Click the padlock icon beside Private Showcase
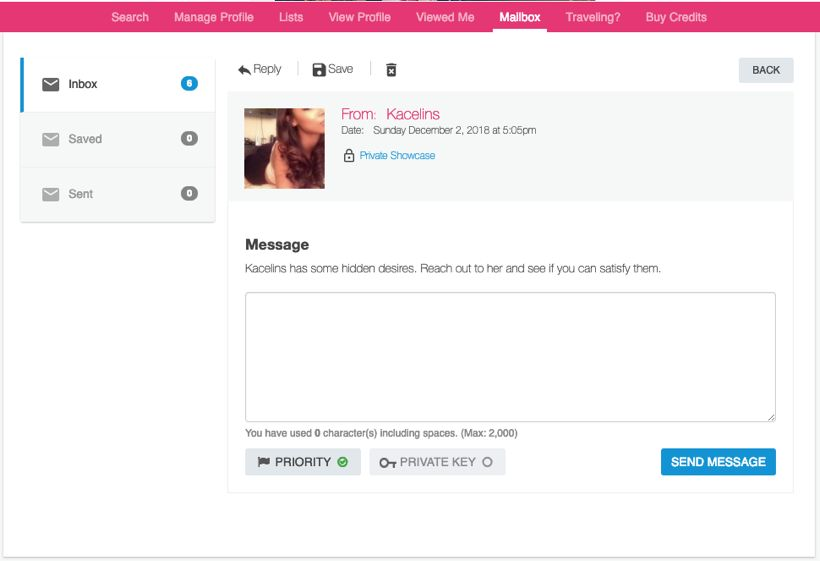Viewport: 820px width, 561px height. (x=349, y=155)
